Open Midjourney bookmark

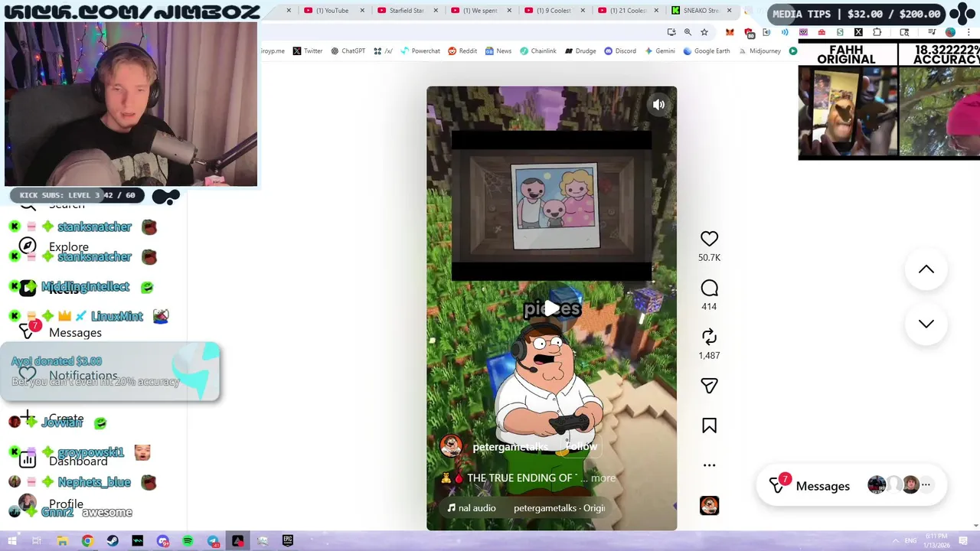click(759, 51)
